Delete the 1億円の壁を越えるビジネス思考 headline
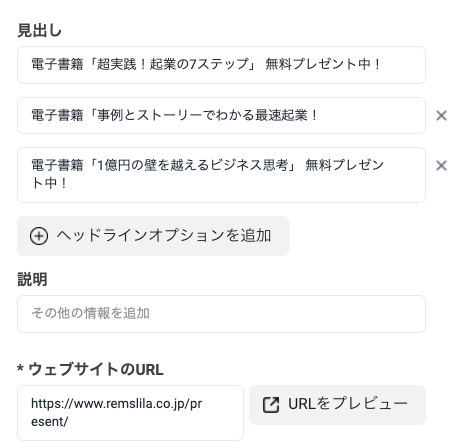The width and height of the screenshot is (469, 448). click(x=441, y=166)
